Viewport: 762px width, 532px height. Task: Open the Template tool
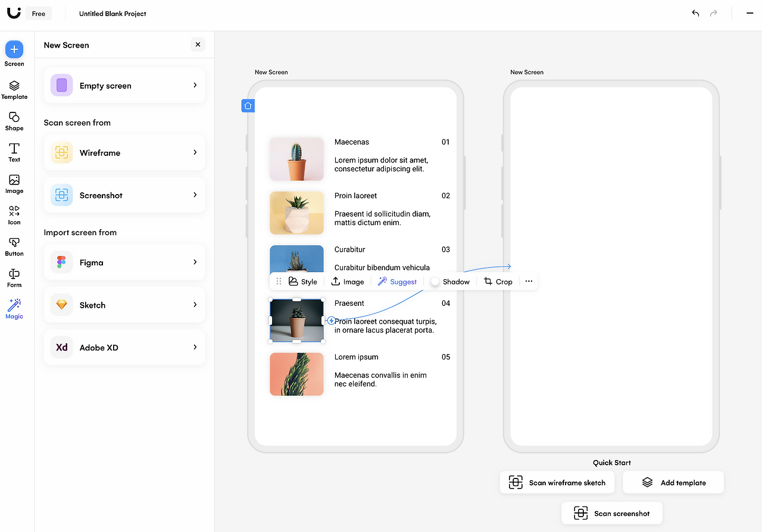[x=14, y=90]
